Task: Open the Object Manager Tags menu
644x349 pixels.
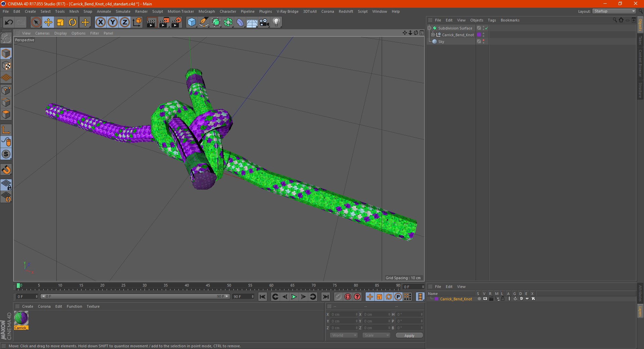Action: (x=492, y=20)
